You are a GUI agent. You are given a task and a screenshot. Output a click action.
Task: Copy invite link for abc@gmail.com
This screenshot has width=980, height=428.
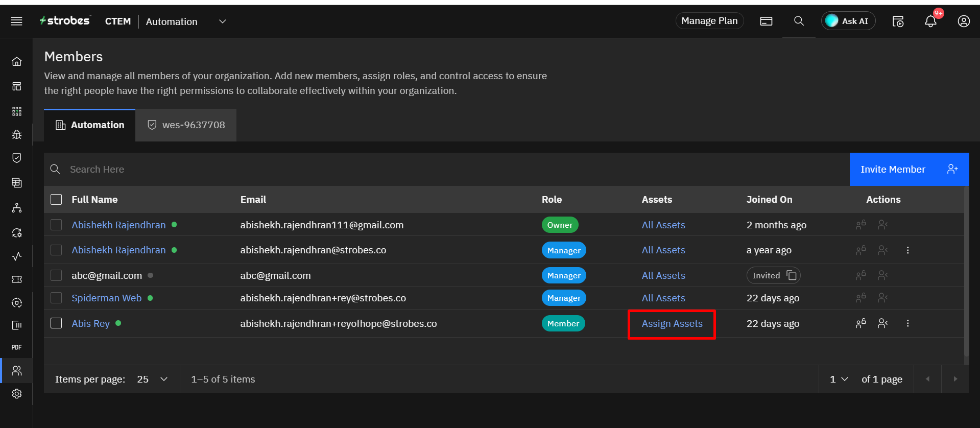(792, 275)
